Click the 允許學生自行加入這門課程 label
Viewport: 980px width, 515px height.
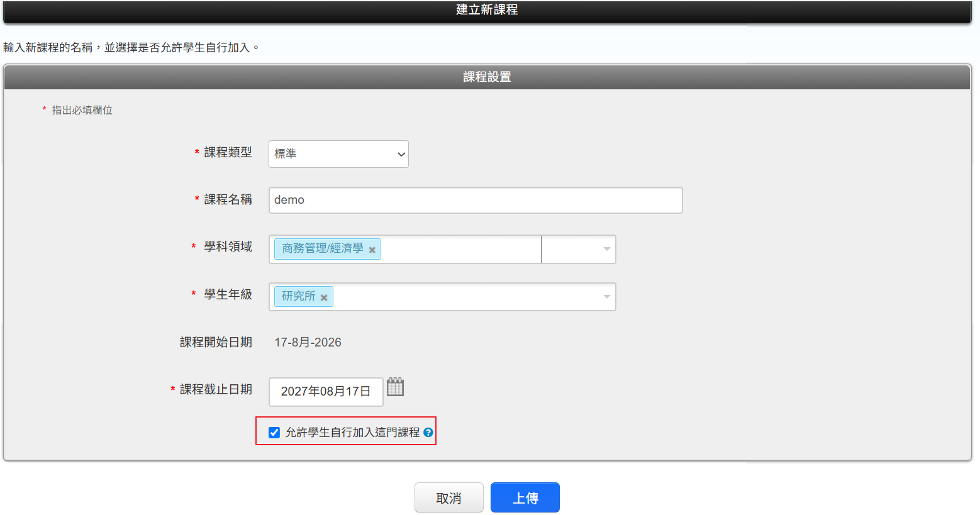pos(352,433)
